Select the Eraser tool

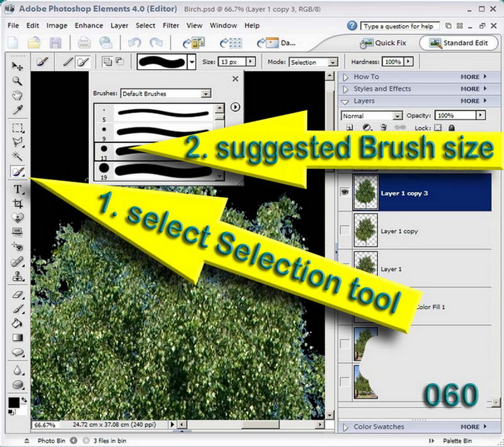(17, 294)
